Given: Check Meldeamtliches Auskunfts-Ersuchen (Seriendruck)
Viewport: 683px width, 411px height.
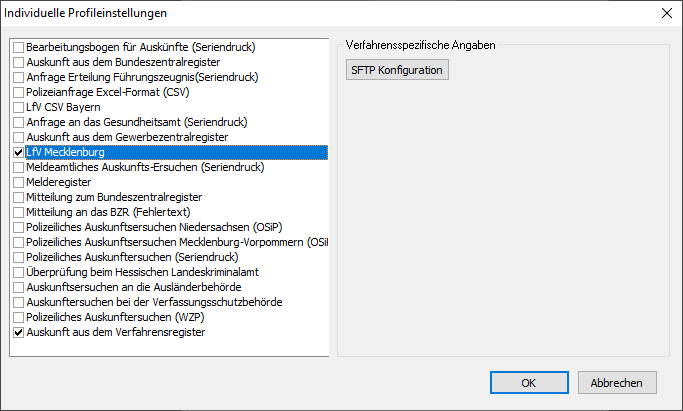Looking at the screenshot, I should pos(19,167).
